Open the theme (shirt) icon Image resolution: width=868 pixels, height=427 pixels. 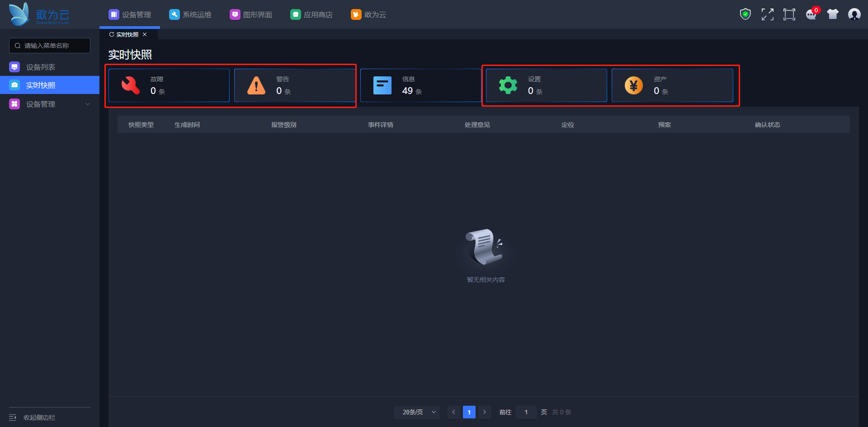833,14
